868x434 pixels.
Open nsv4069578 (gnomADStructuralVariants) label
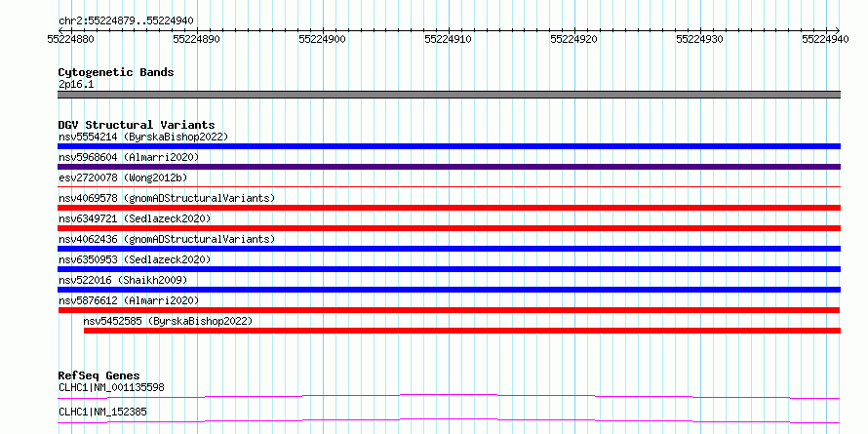(167, 198)
